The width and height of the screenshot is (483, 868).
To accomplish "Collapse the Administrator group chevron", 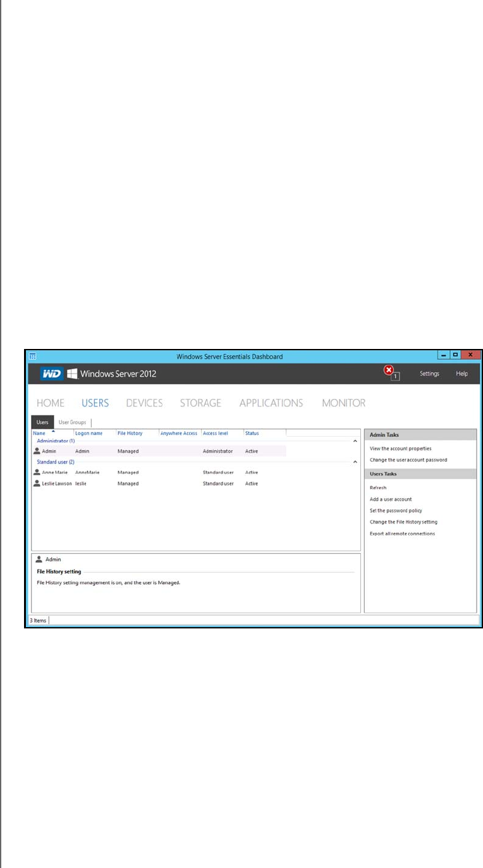I will (x=355, y=441).
